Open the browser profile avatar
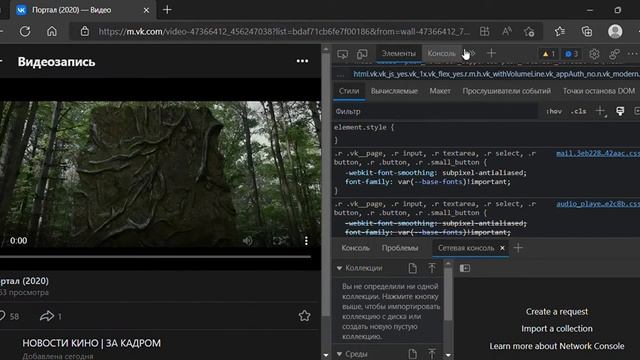Viewport: 640px width, 360px height. point(615,31)
